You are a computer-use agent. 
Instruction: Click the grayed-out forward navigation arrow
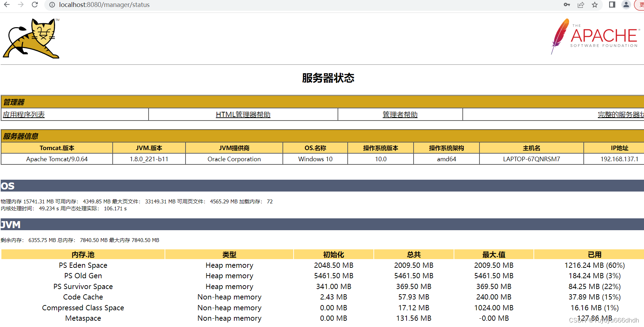pyautogui.click(x=21, y=5)
